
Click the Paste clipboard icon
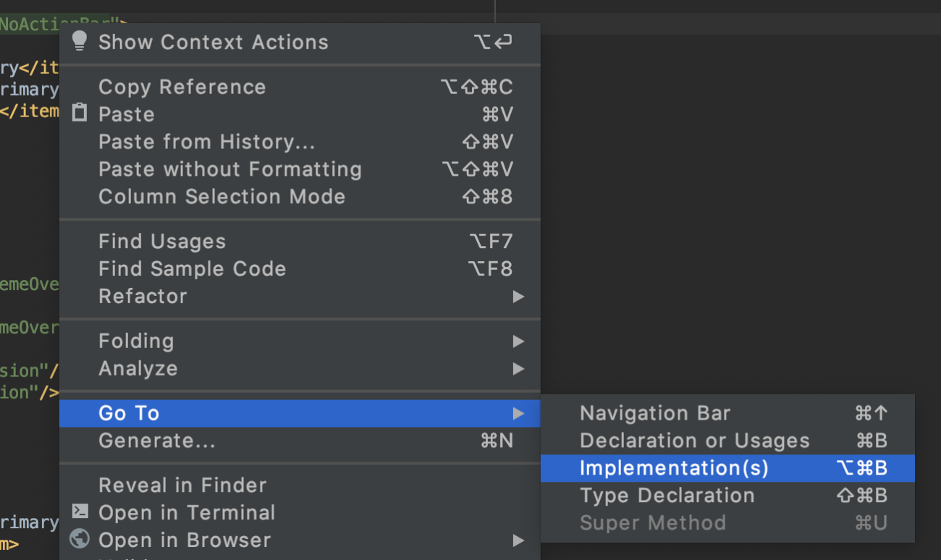tap(80, 114)
